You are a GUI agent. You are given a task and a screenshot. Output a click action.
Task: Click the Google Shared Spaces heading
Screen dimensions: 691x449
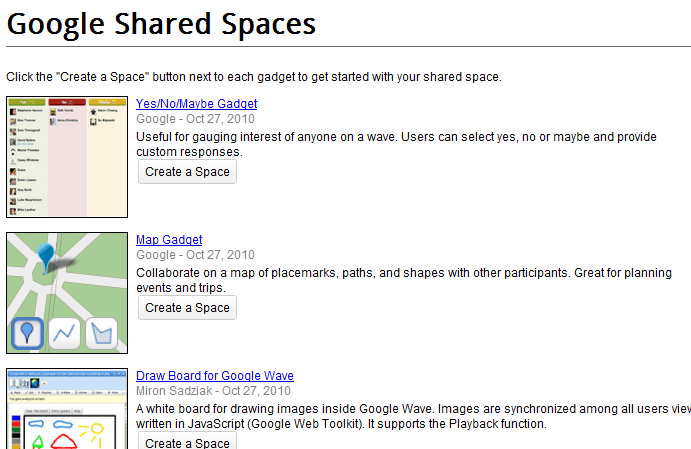click(x=161, y=24)
